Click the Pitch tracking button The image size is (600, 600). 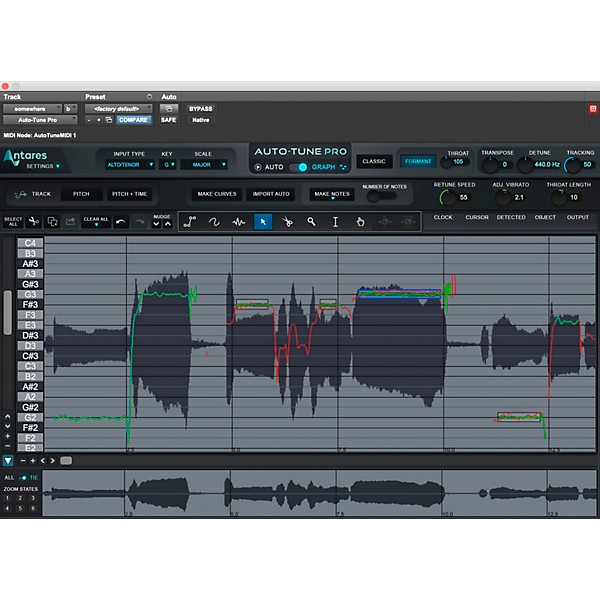[x=81, y=194]
